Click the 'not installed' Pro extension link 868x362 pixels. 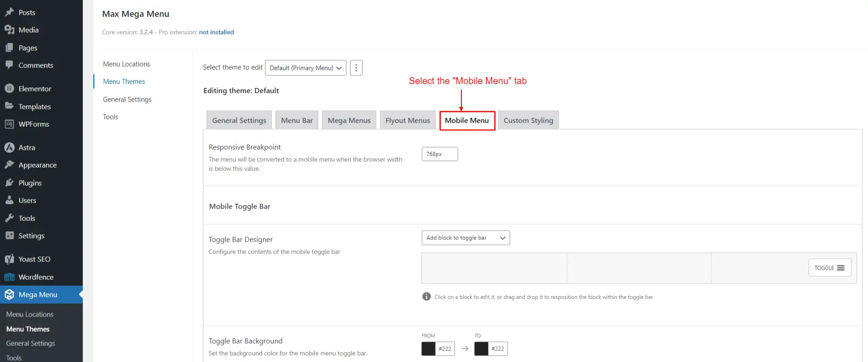(216, 32)
